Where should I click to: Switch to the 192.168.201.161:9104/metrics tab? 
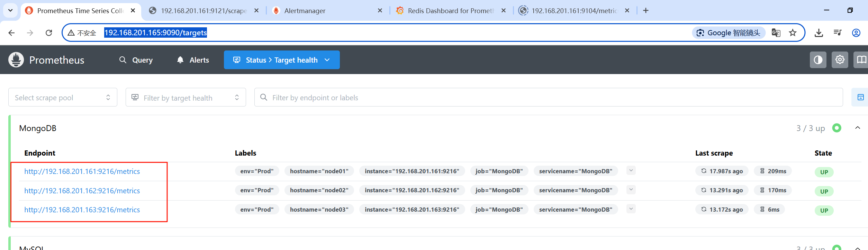[575, 11]
